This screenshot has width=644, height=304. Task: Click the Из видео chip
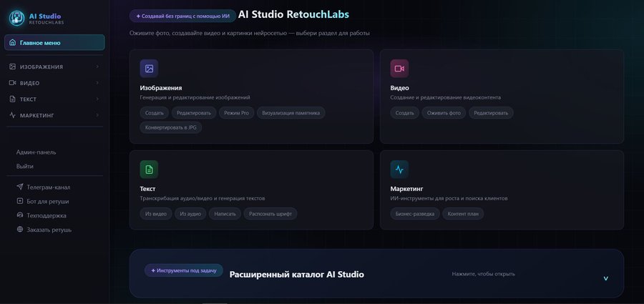(156, 214)
